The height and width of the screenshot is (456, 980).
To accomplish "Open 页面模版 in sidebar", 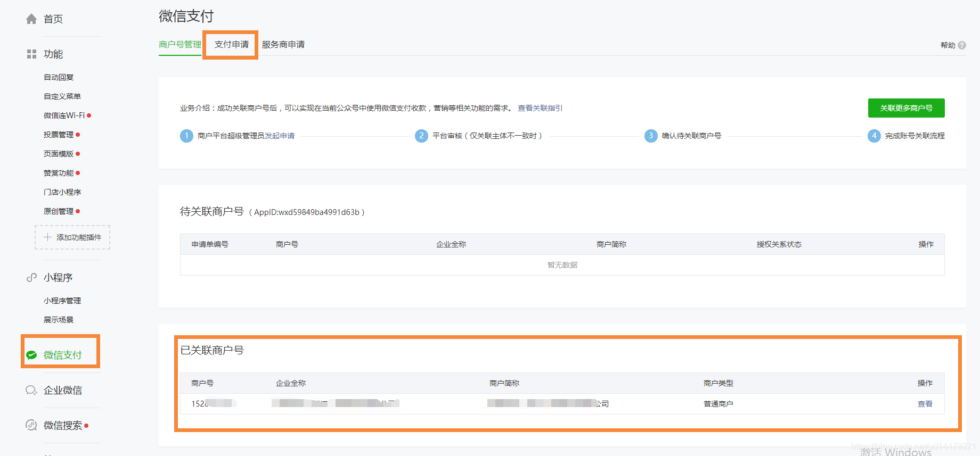I will (x=59, y=154).
